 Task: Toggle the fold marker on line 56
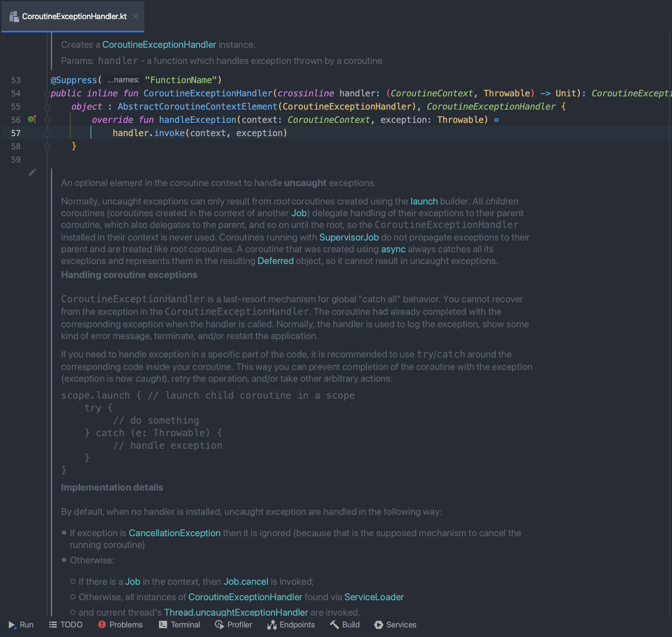47,120
